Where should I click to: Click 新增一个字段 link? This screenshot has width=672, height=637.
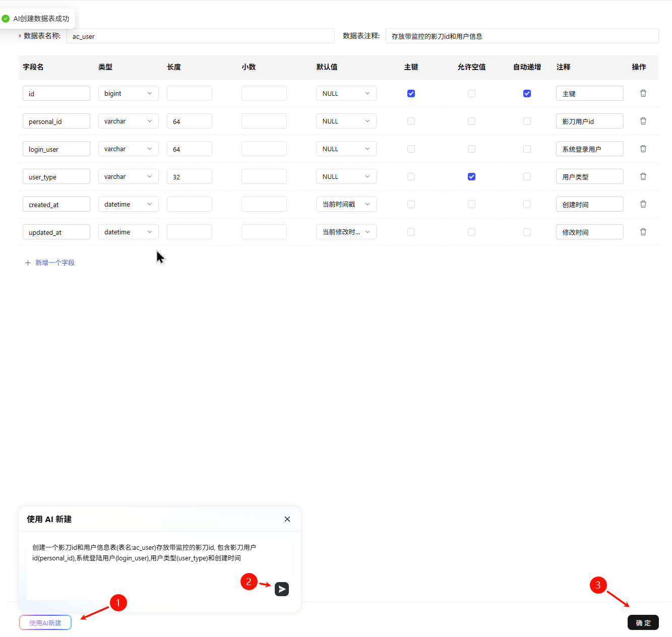55,263
